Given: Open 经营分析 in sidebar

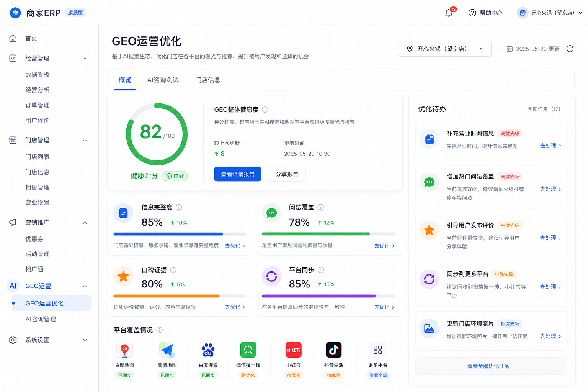Looking at the screenshot, I should (x=38, y=90).
